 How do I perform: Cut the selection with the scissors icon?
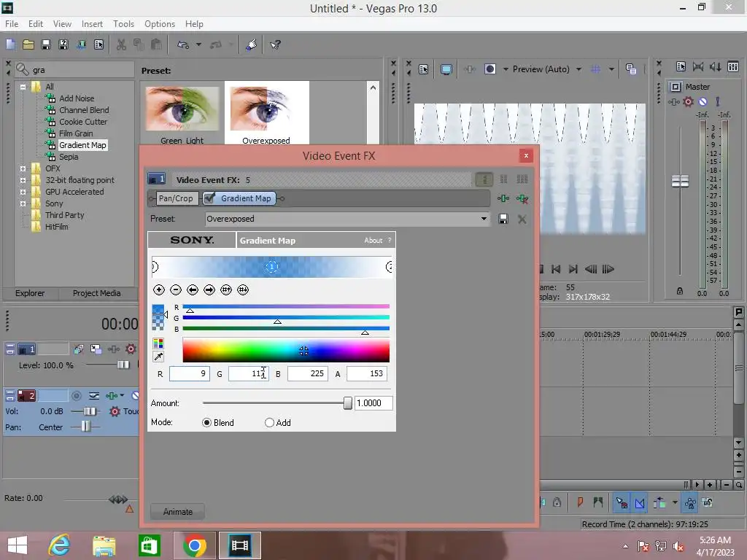(122, 44)
